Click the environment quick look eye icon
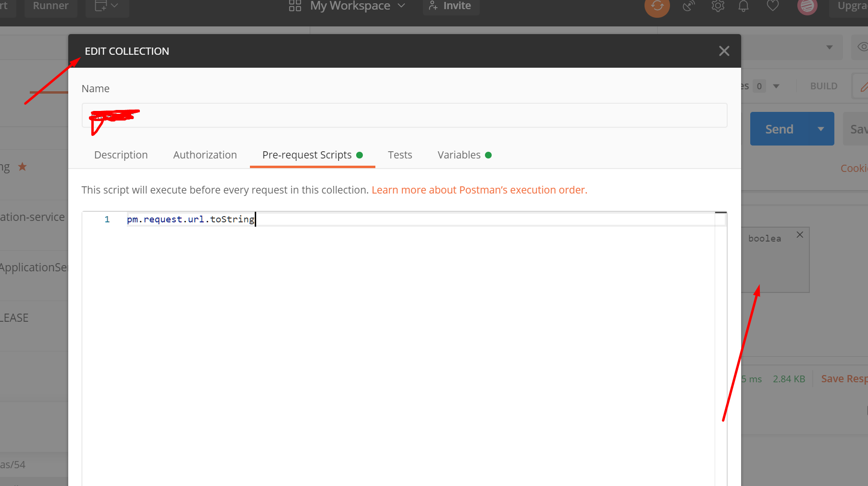Viewport: 868px width, 486px height. click(x=862, y=47)
